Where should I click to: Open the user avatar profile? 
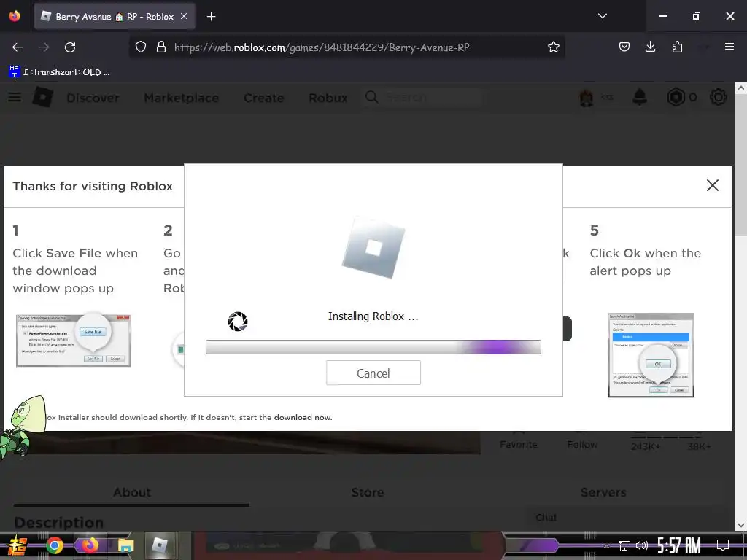[586, 98]
